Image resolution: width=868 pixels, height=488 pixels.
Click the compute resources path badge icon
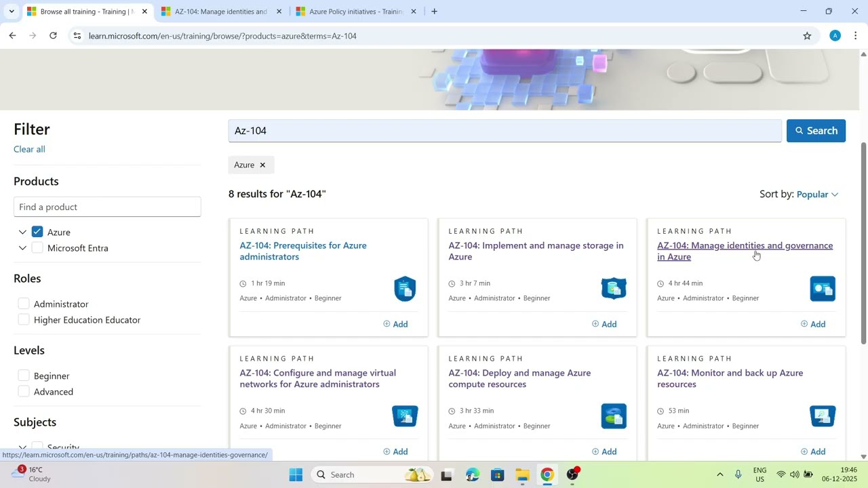point(614,416)
